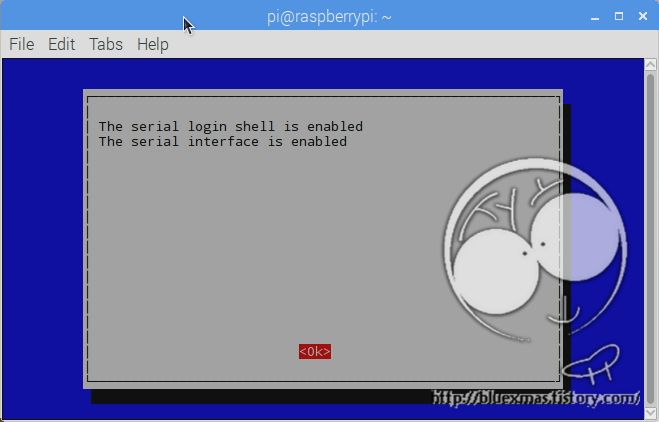Confirm the dialog with the Ok button
The image size is (659, 422).
[x=315, y=351]
